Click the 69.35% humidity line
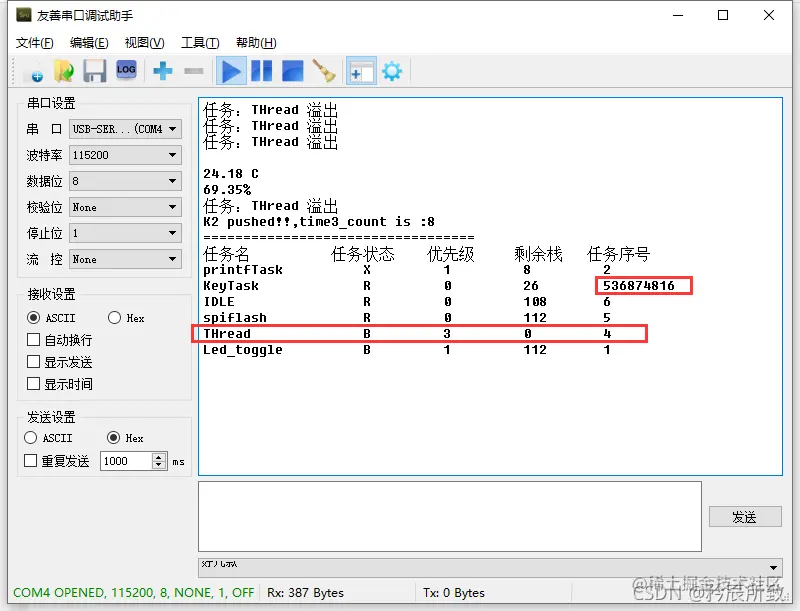The image size is (800, 611). point(227,190)
